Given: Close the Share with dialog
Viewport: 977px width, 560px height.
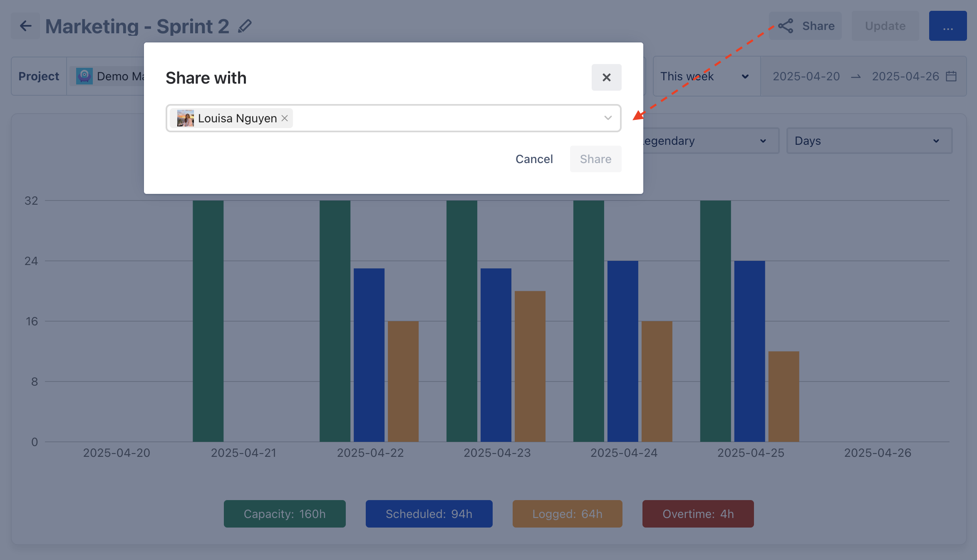Looking at the screenshot, I should point(606,77).
